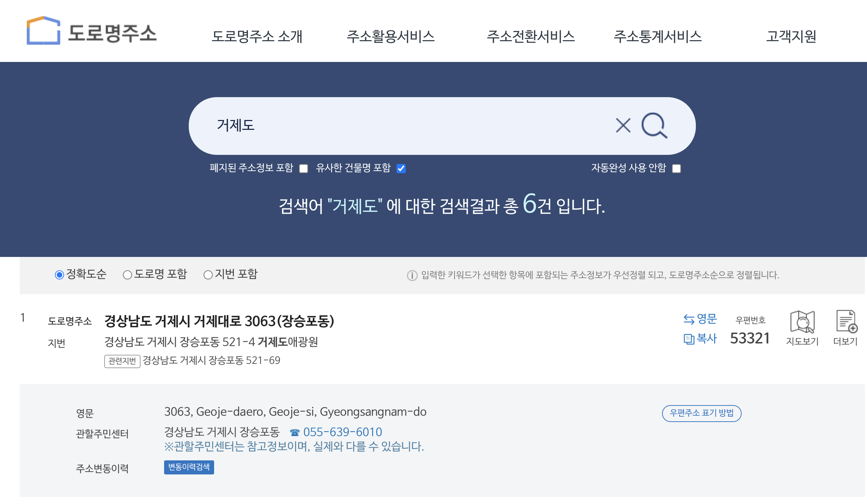This screenshot has height=504, width=867.
Task: Open map view with 지도보기 icon
Action: point(802,322)
